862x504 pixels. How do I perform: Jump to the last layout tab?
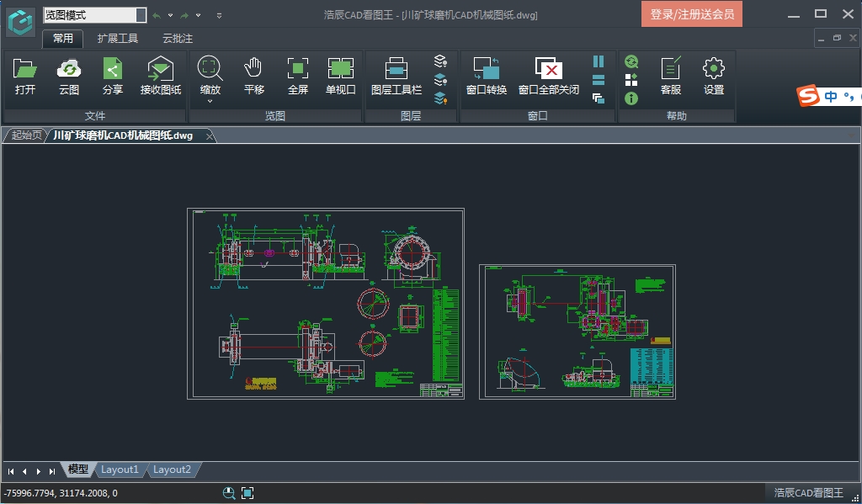click(52, 471)
